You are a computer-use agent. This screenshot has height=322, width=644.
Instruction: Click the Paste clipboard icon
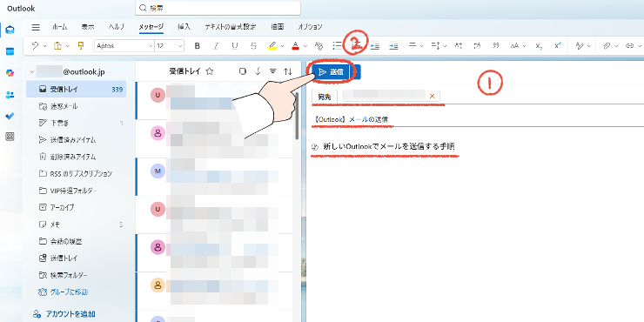pyautogui.click(x=57, y=46)
